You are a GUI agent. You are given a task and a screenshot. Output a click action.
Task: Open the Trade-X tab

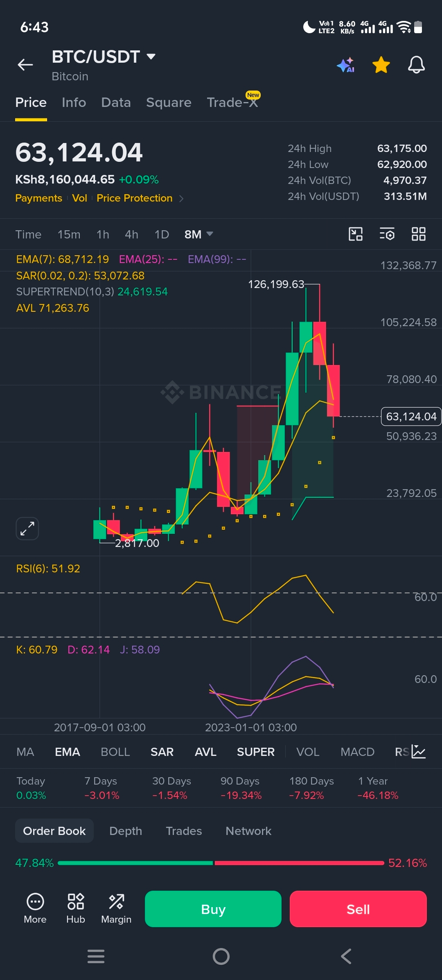click(232, 102)
